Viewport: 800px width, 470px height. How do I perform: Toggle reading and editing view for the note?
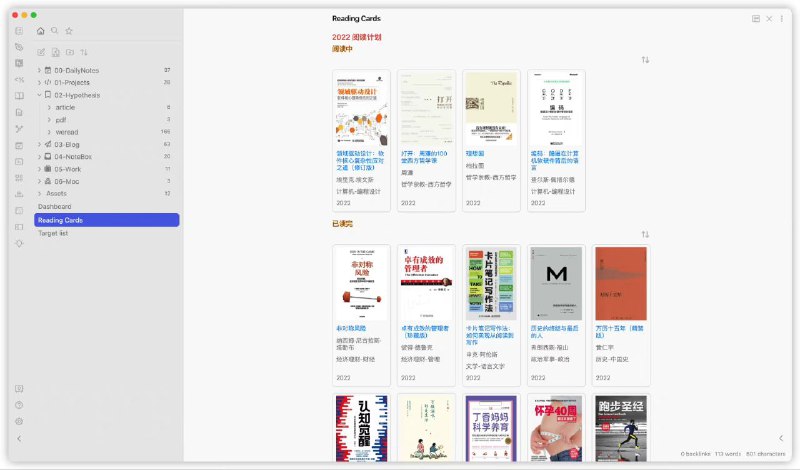(756, 19)
